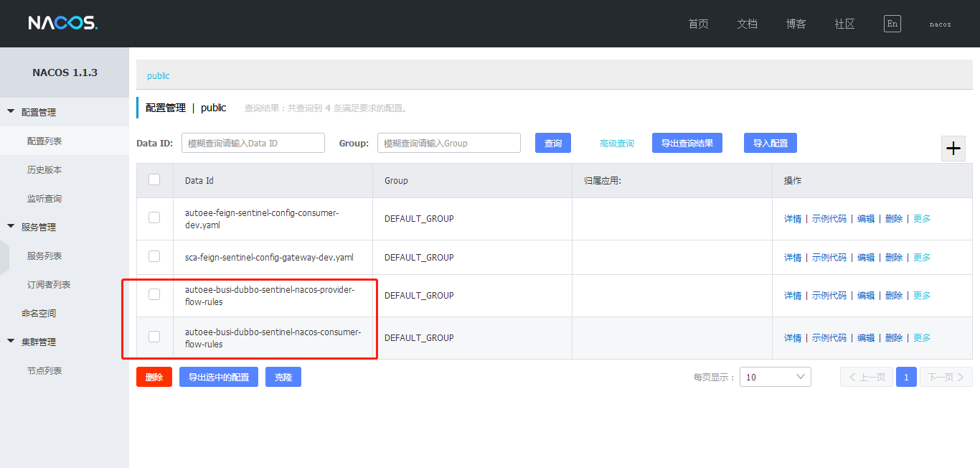The image size is (980, 468).
Task: Click 编辑 for the consumer-flow-rules config
Action: pyautogui.click(x=866, y=337)
